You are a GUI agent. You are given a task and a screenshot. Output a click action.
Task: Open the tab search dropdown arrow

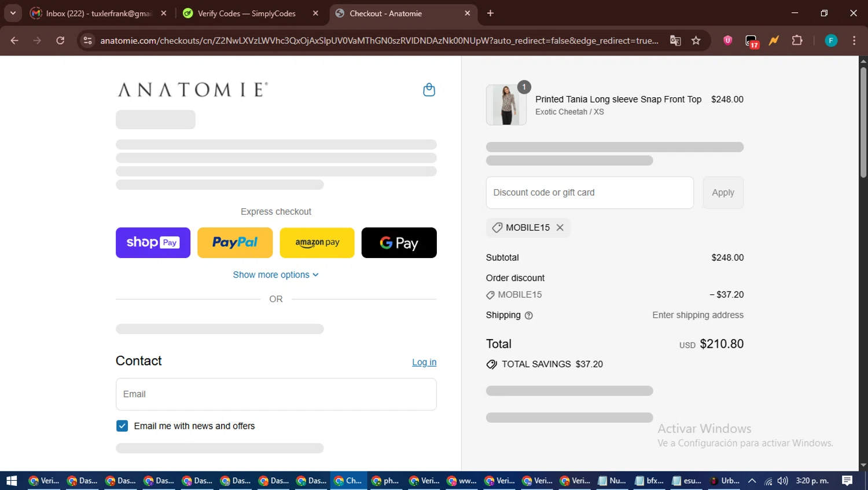tap(13, 13)
